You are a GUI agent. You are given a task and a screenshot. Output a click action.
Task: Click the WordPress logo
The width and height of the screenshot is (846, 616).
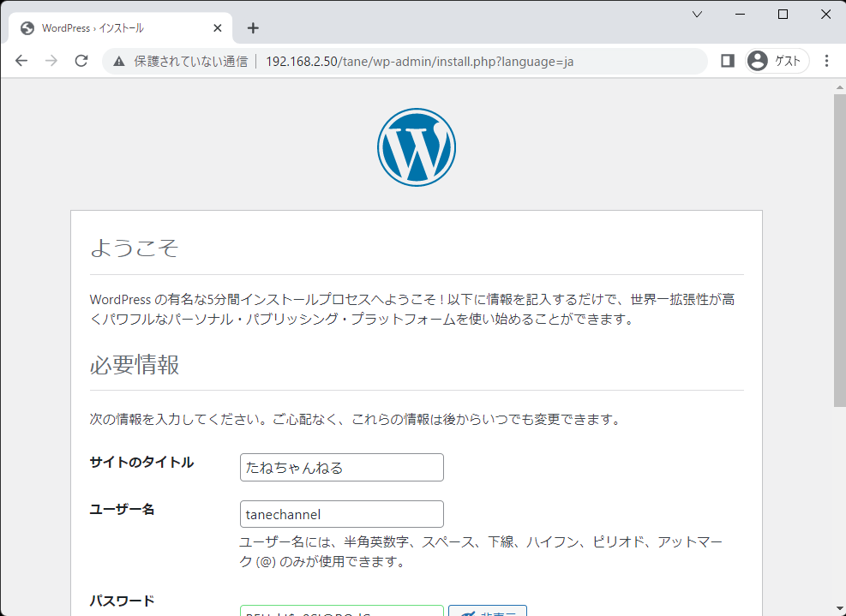click(417, 147)
